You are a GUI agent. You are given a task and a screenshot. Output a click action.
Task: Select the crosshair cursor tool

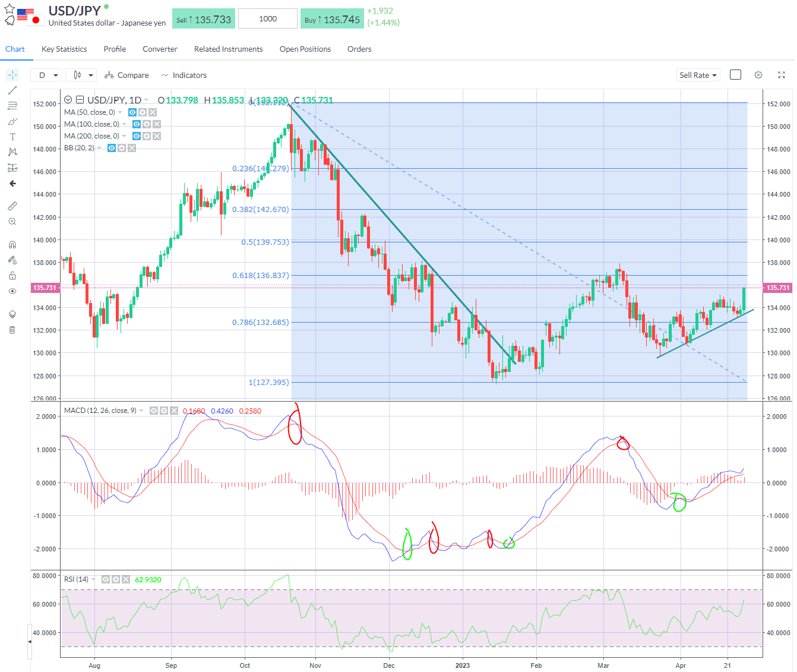(x=12, y=75)
